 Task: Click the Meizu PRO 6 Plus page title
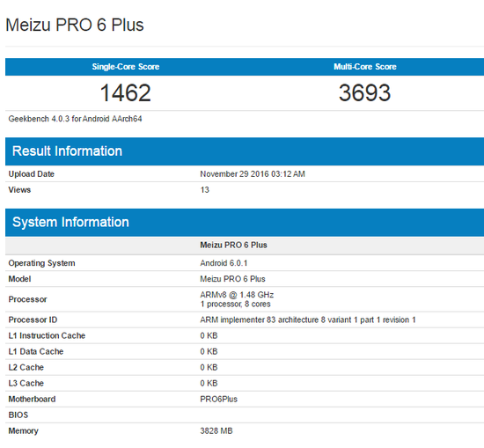[75, 25]
